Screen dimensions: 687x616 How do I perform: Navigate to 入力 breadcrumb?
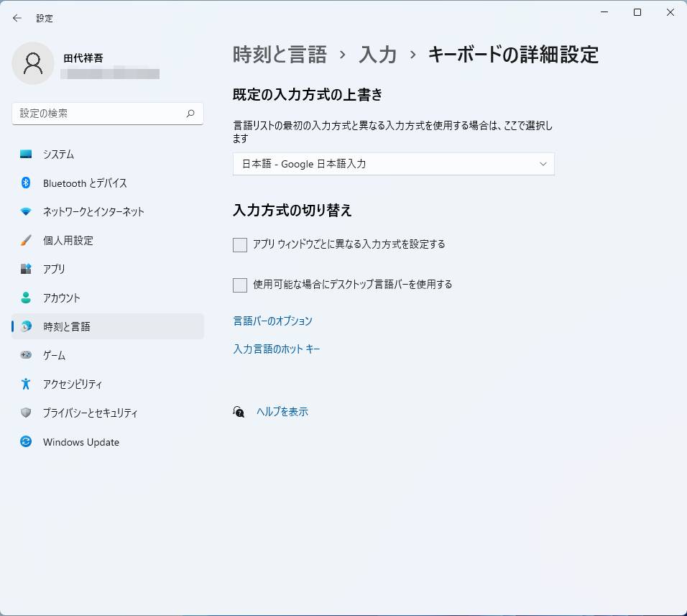(x=378, y=55)
